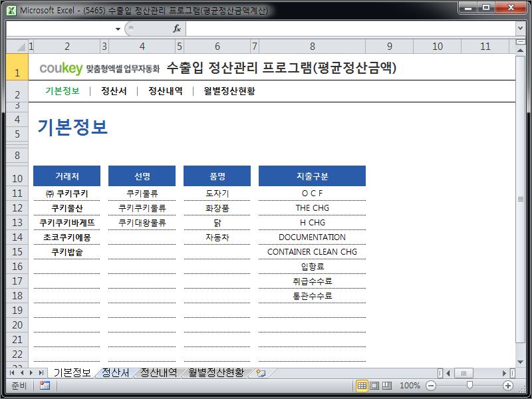Image resolution: width=532 pixels, height=399 pixels.
Task: Go to last sheet with navigation arrow
Action: tap(41, 373)
